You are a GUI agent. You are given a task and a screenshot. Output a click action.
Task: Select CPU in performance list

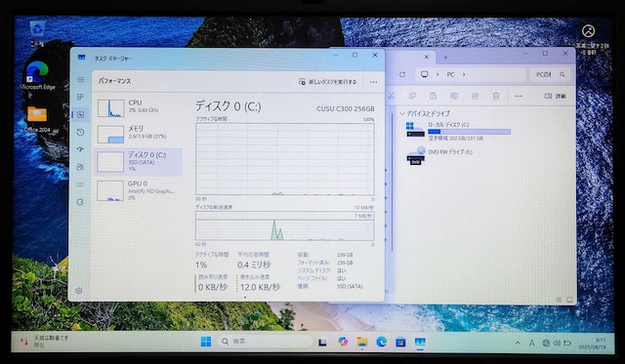point(138,108)
